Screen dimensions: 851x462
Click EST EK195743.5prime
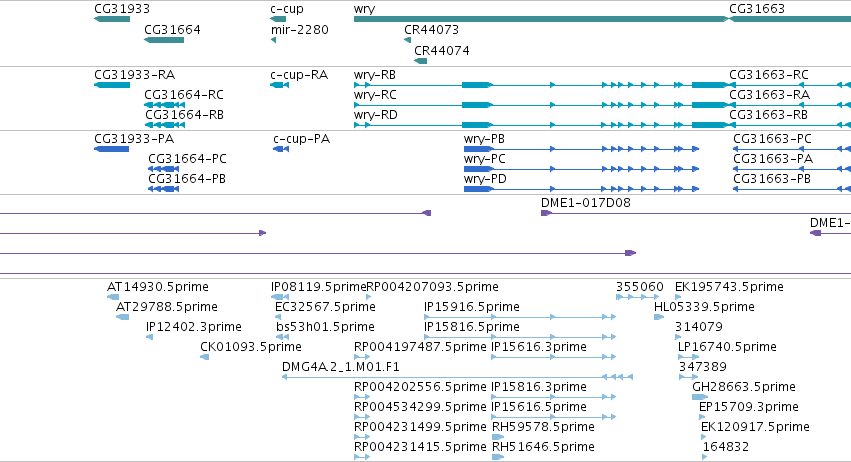(x=729, y=287)
